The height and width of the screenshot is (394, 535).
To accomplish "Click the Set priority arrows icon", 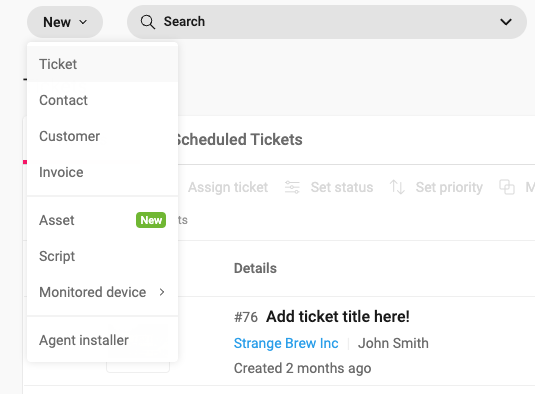I will pyautogui.click(x=397, y=187).
